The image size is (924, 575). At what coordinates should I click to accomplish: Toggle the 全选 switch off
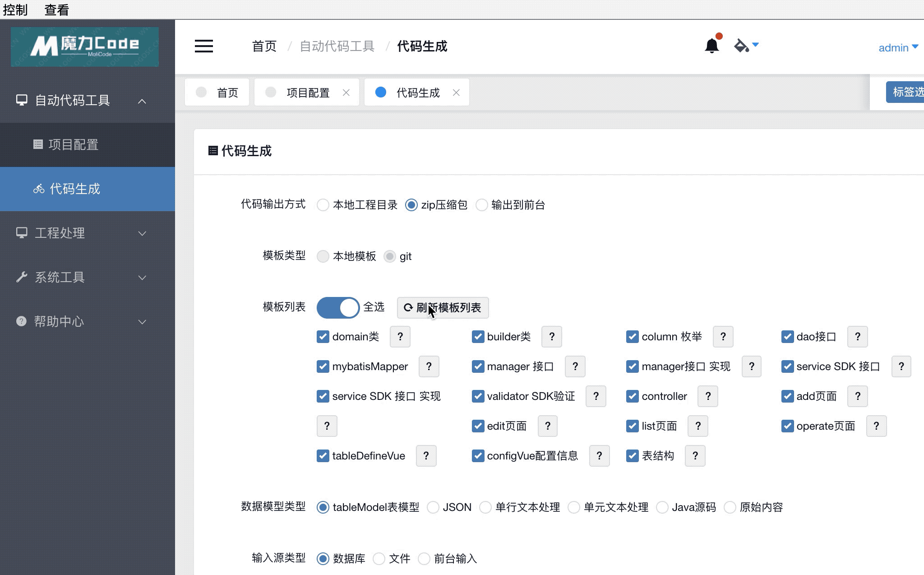(338, 308)
